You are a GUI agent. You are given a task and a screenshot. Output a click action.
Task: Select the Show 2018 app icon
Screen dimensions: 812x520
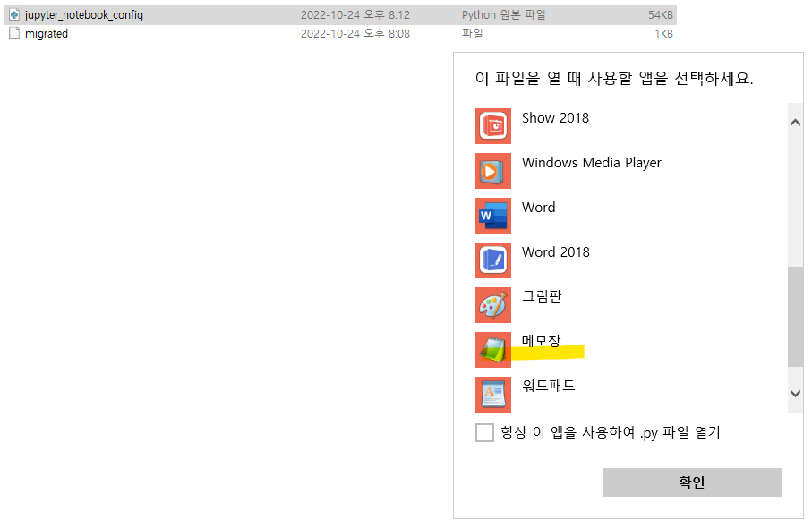pyautogui.click(x=493, y=126)
